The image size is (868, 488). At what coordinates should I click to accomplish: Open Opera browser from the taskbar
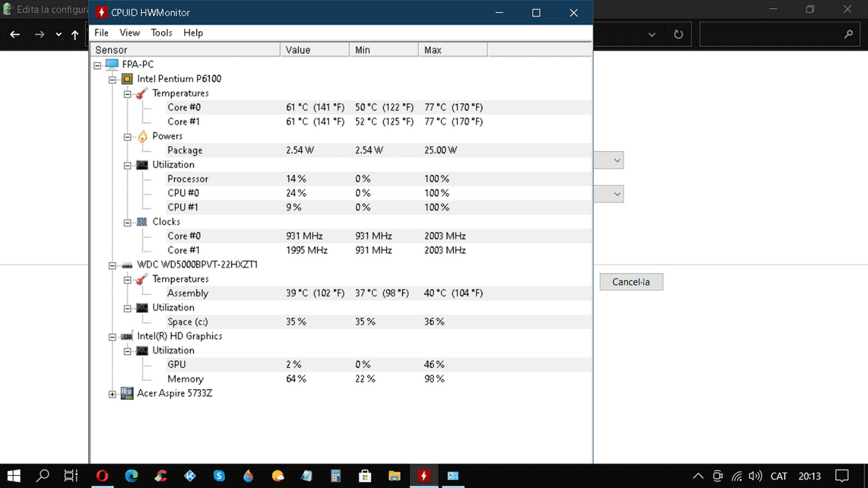(102, 476)
